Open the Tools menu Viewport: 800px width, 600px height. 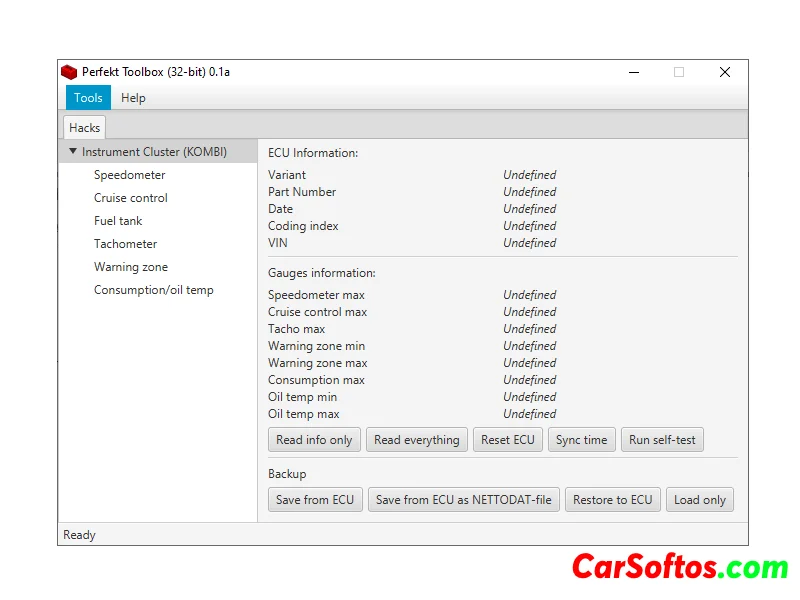click(88, 98)
